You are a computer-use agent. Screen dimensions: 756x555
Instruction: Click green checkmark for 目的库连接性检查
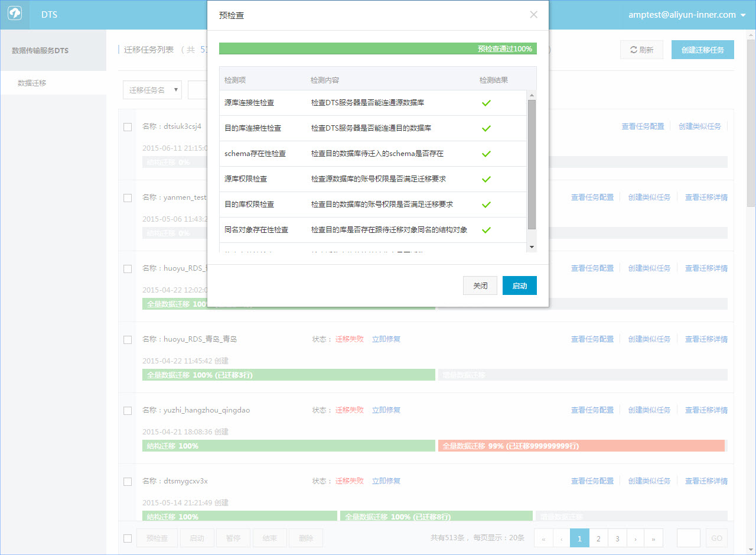(486, 128)
